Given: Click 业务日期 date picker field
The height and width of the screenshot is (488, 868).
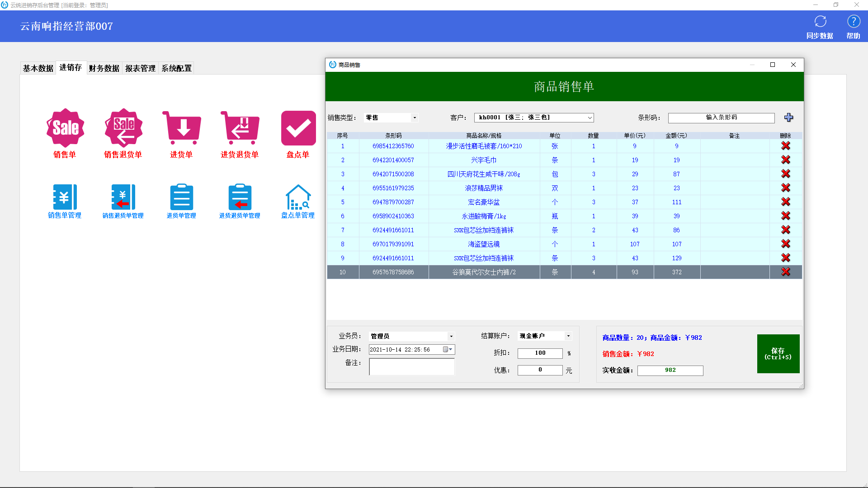Looking at the screenshot, I should coord(411,349).
